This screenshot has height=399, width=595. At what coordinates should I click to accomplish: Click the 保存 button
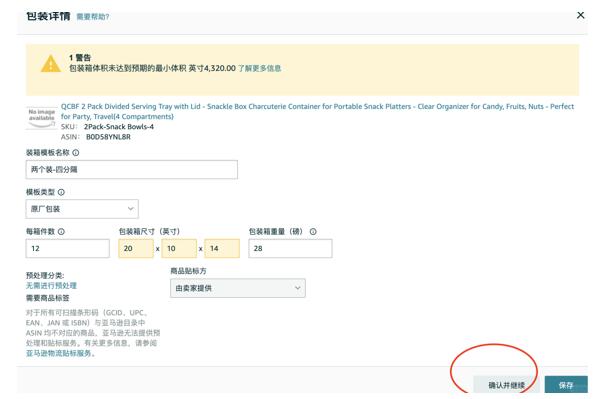566,385
